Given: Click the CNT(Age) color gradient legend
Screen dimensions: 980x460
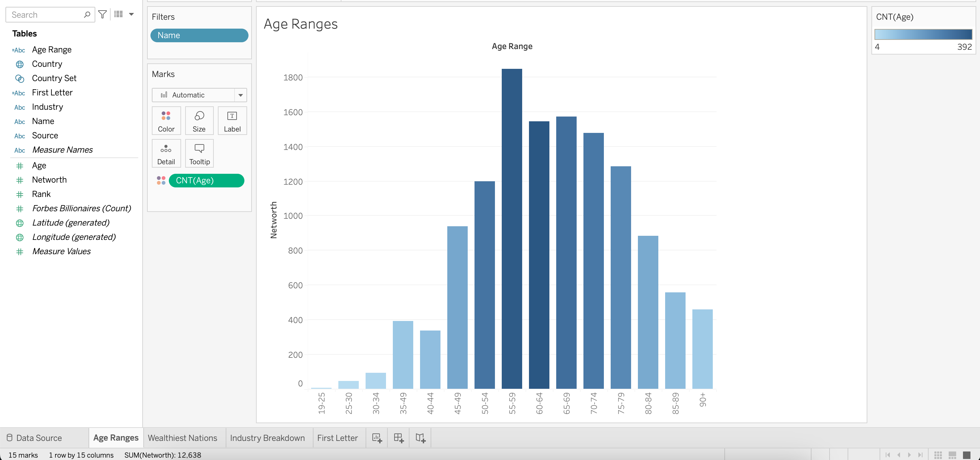Looking at the screenshot, I should tap(923, 34).
